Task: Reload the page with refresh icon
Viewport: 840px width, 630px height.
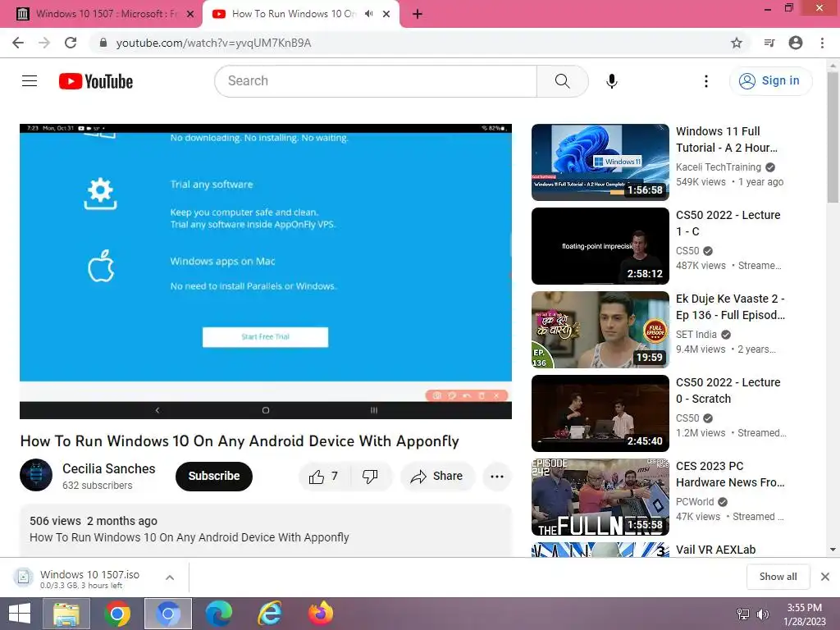Action: click(x=71, y=43)
